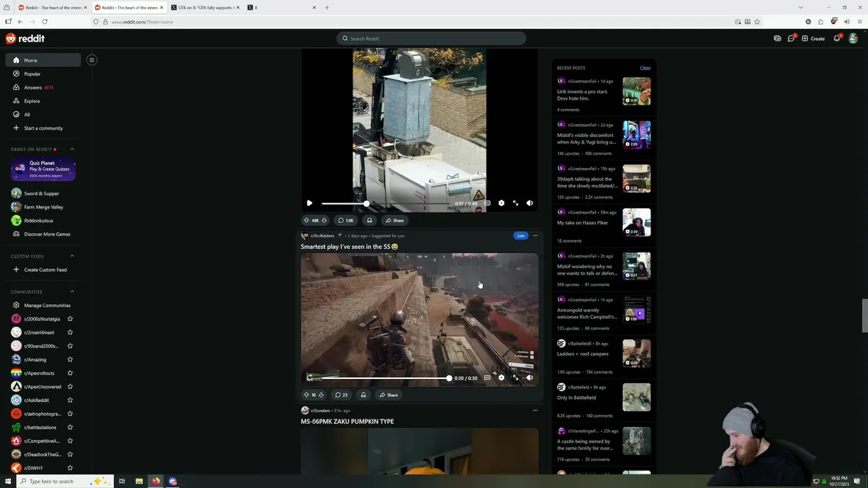
Task: Collapse the Communities section
Action: click(72, 292)
